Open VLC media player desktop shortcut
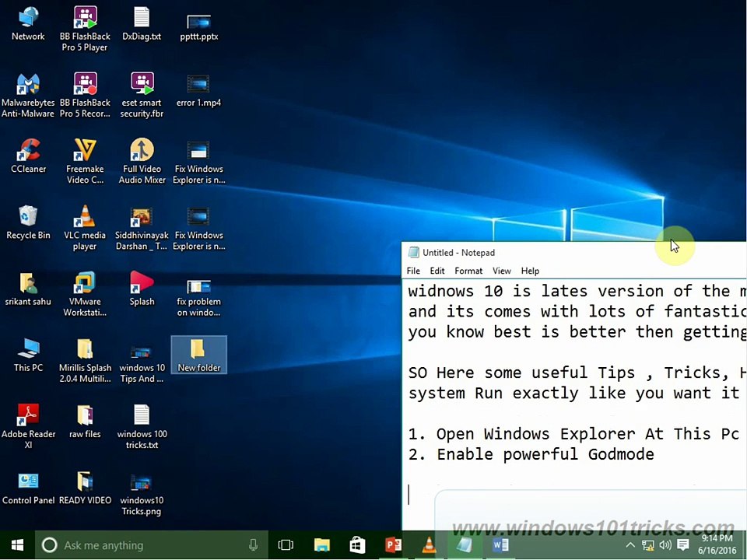Viewport: 747px width, 560px height. tap(85, 229)
